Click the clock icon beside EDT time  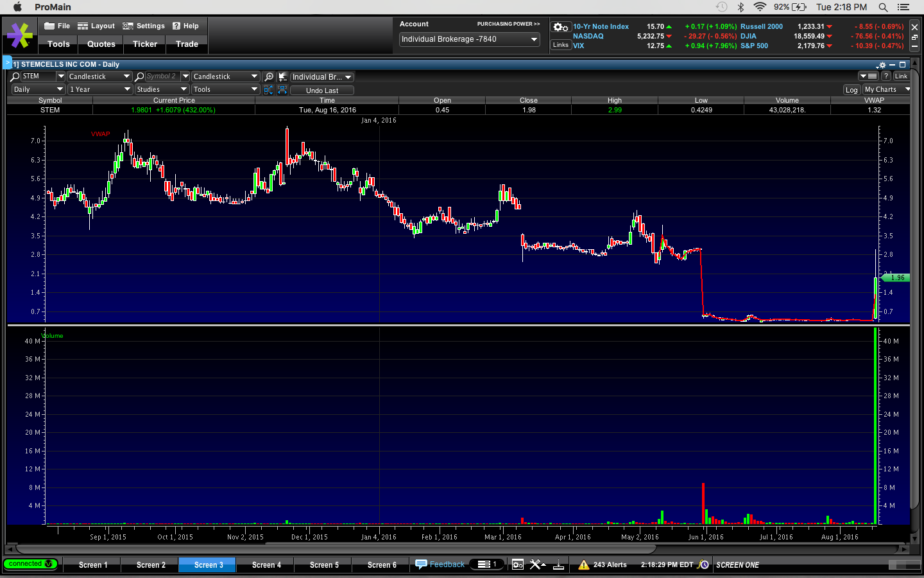pos(704,565)
